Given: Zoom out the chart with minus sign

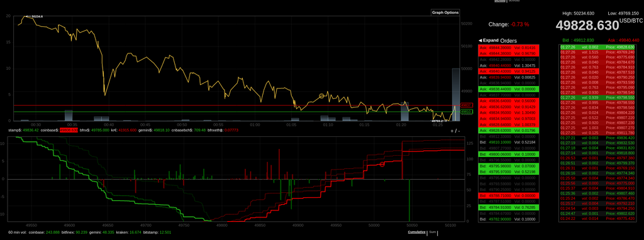Looking at the screenshot, I should pyautogui.click(x=458, y=131).
